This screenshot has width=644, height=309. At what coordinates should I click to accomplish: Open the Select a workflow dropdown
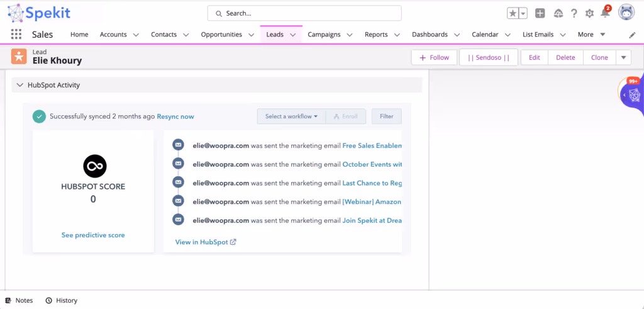(x=291, y=116)
